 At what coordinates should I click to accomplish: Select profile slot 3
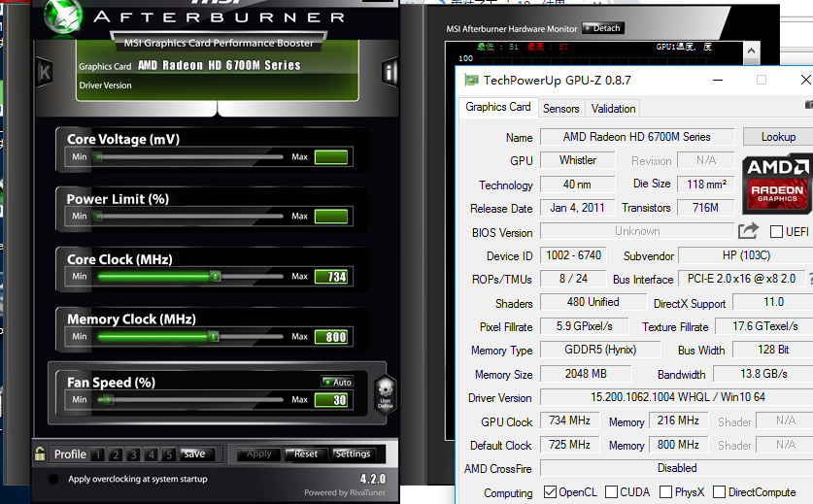pyautogui.click(x=133, y=454)
